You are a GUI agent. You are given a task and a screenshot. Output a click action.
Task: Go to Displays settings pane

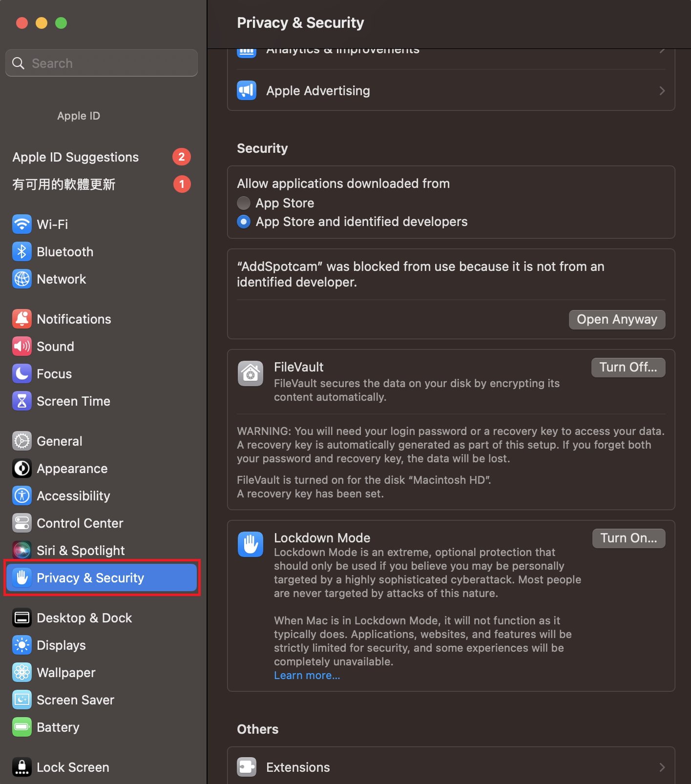(x=102, y=645)
